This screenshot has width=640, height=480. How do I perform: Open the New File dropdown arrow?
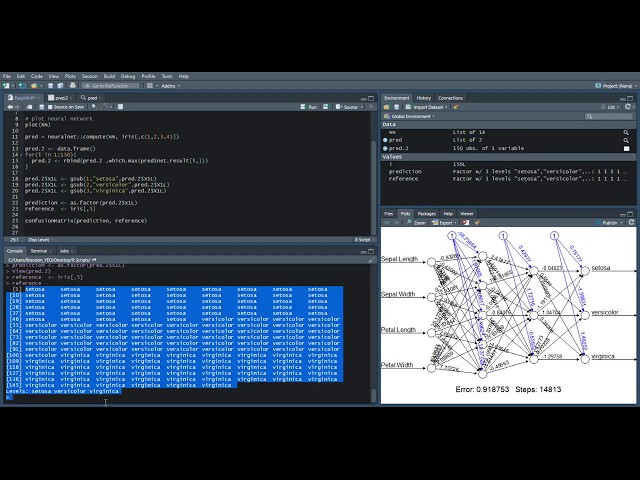[x=13, y=86]
